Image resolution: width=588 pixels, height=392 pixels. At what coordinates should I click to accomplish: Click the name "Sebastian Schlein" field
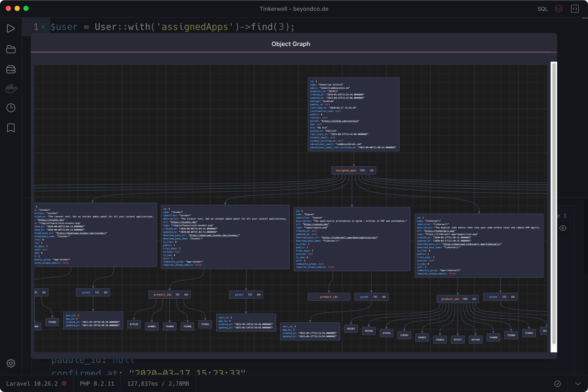[x=327, y=85]
